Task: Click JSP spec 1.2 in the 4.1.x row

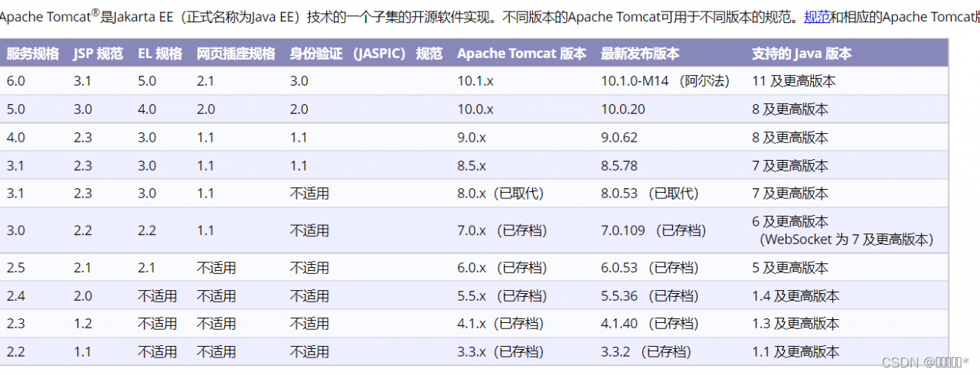Action: click(x=83, y=324)
